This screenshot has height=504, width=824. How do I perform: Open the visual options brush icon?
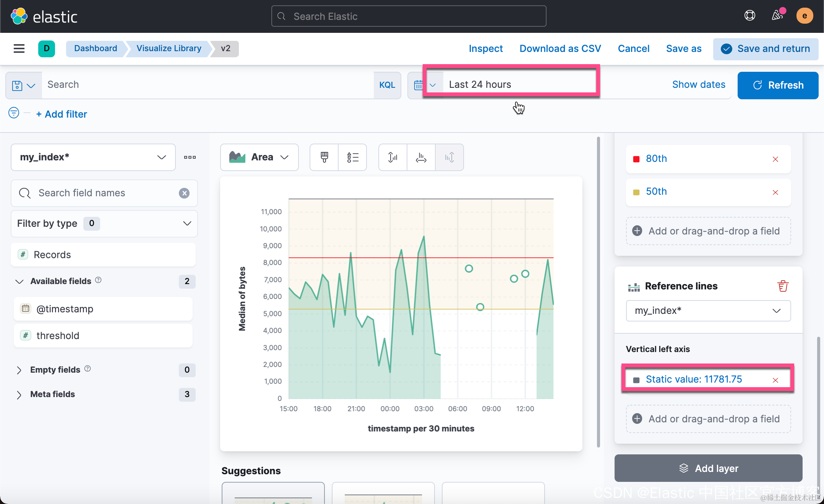(324, 157)
